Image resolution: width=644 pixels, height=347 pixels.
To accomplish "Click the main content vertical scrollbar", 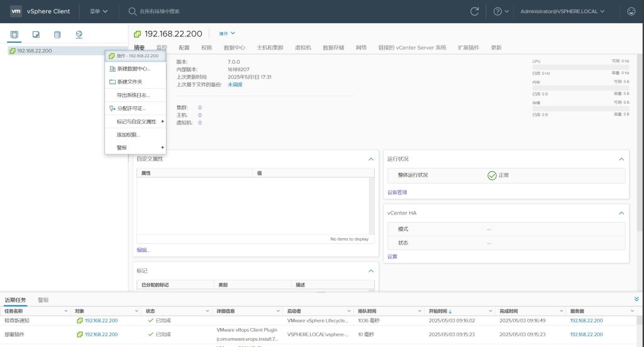I will coord(640,144).
